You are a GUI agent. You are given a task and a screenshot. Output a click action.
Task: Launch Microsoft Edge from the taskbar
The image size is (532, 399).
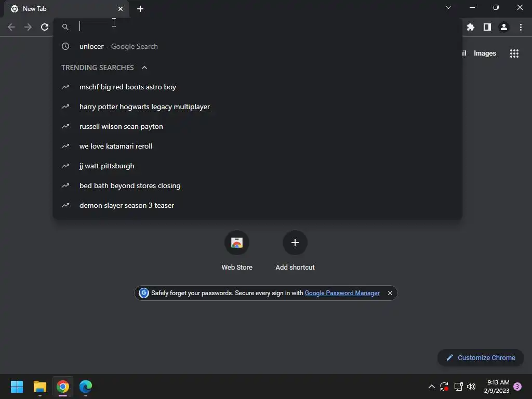point(86,387)
